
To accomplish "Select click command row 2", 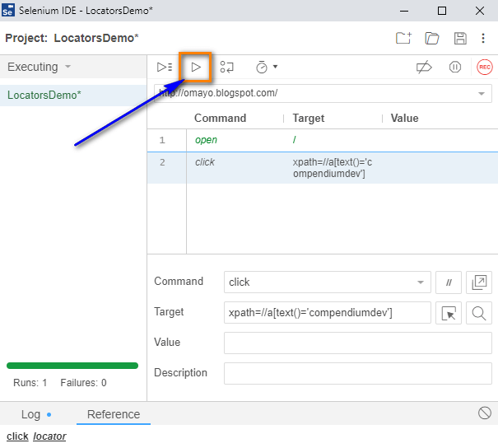I will pos(323,168).
